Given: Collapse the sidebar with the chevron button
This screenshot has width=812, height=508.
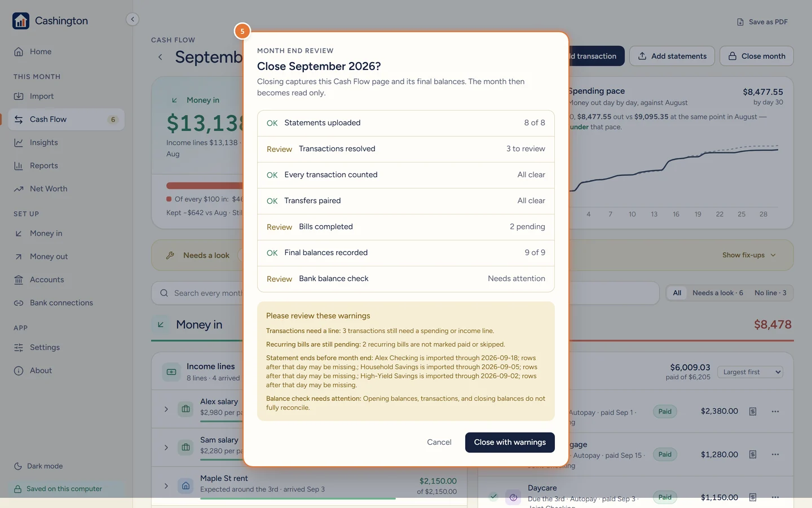Looking at the screenshot, I should tap(133, 19).
